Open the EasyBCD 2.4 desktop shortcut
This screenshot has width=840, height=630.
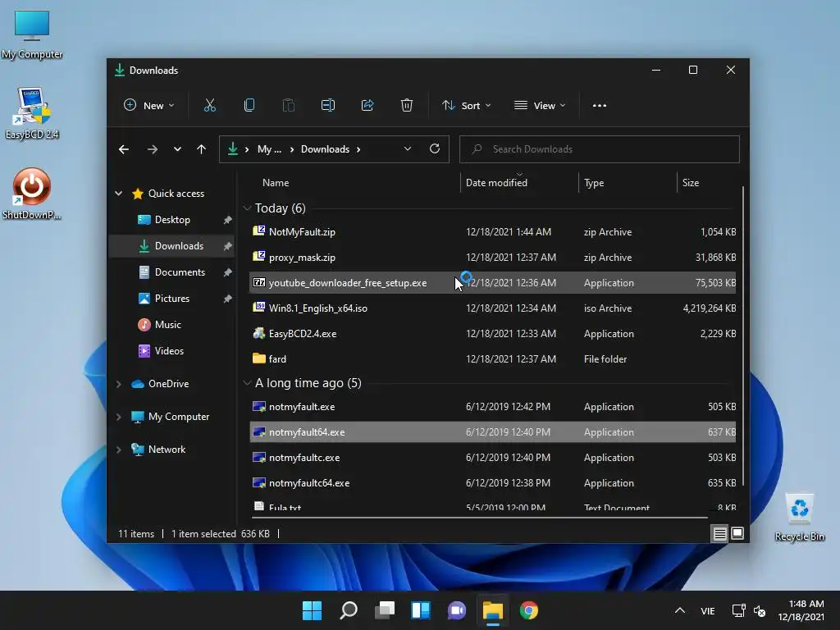click(x=32, y=113)
